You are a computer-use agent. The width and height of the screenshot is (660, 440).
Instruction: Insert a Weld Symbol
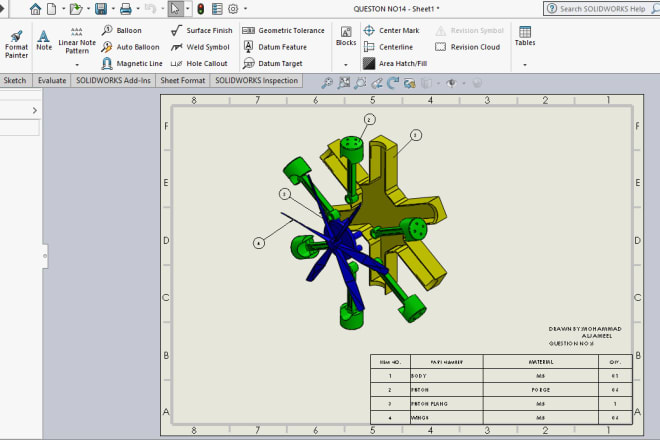[200, 47]
